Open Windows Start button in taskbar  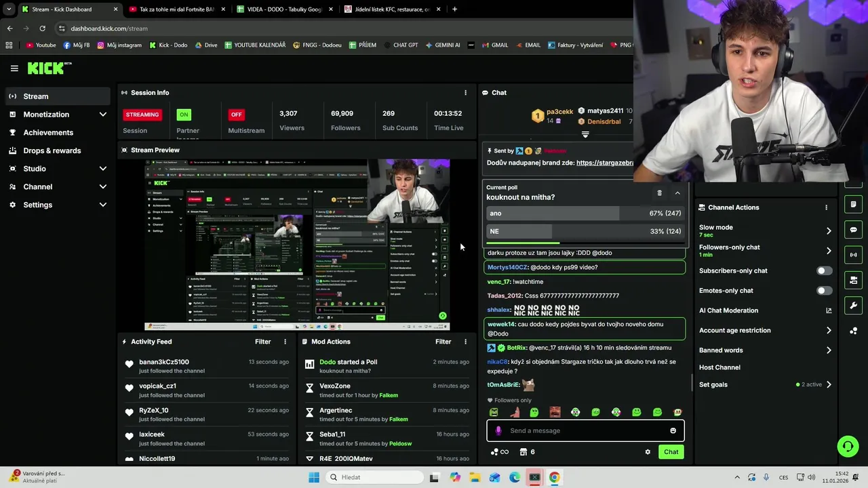click(x=313, y=477)
